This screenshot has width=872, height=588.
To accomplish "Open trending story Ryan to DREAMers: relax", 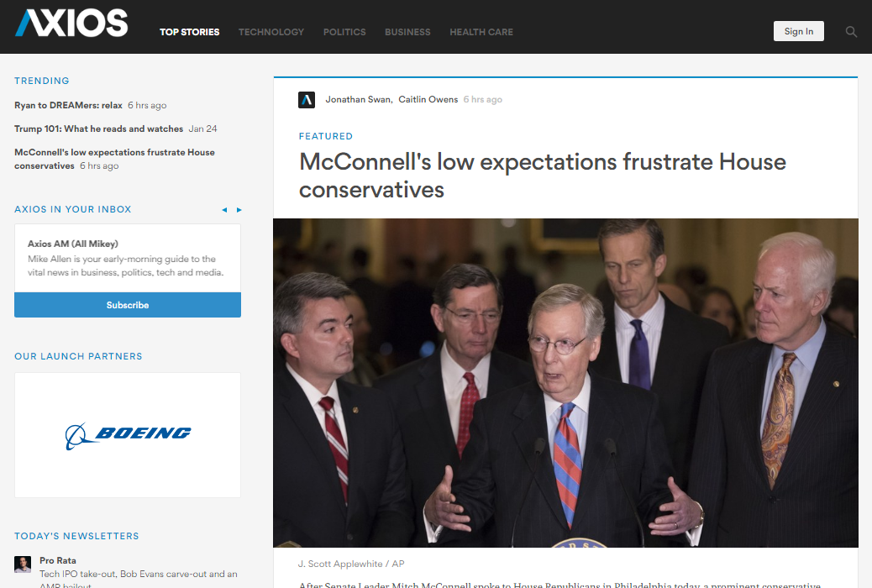I will pyautogui.click(x=68, y=105).
